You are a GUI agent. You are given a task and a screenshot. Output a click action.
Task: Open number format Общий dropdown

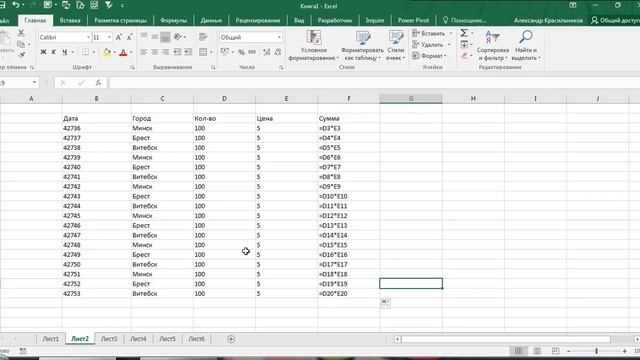coord(279,37)
